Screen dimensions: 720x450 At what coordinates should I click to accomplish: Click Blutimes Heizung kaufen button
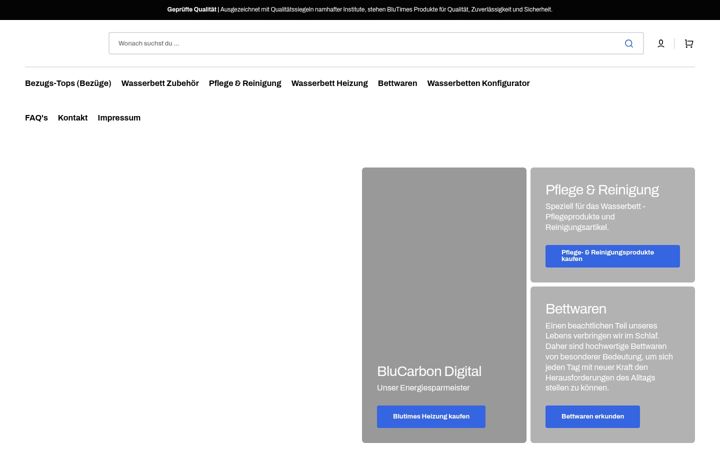click(431, 416)
